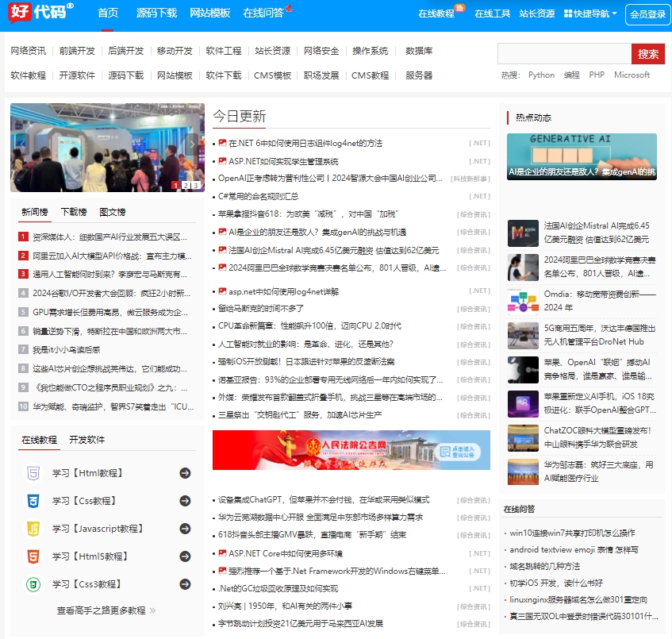This screenshot has height=639, width=672.
Task: Click red image icon before ASP.NET如何实现学生管理系统
Action: tap(222, 161)
